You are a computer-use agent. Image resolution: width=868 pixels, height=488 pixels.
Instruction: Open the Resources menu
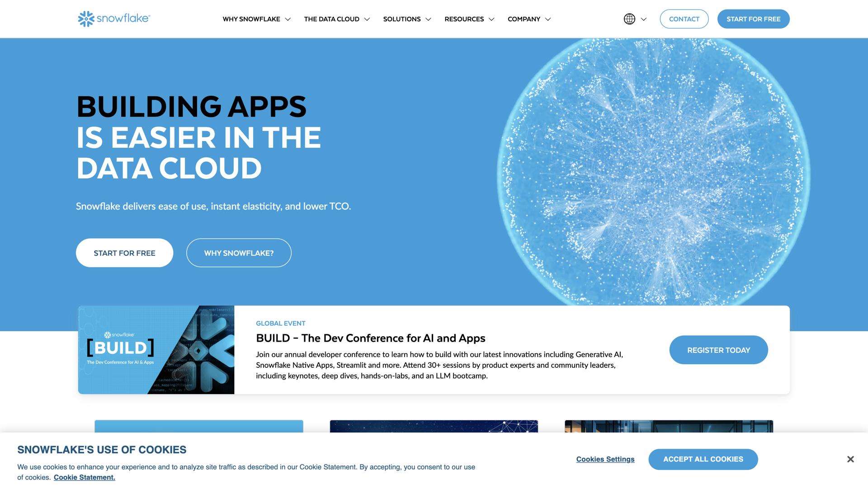coord(464,19)
